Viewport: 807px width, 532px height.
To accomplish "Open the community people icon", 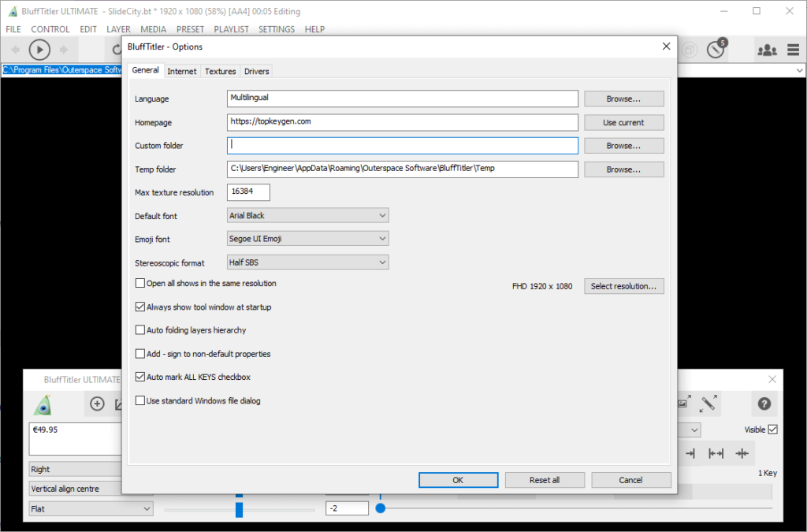I will click(767, 50).
